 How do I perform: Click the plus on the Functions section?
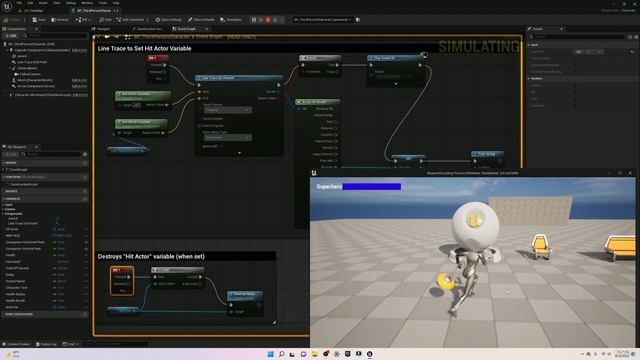85,177
